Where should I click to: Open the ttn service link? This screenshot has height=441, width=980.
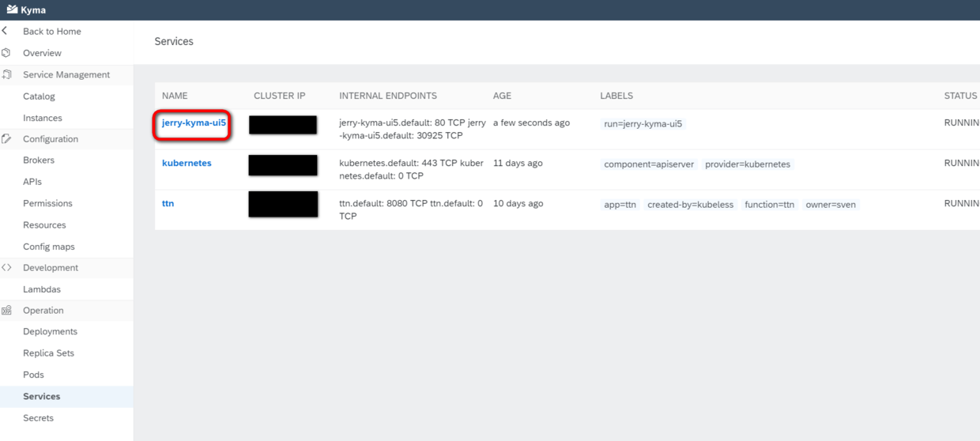coord(168,204)
